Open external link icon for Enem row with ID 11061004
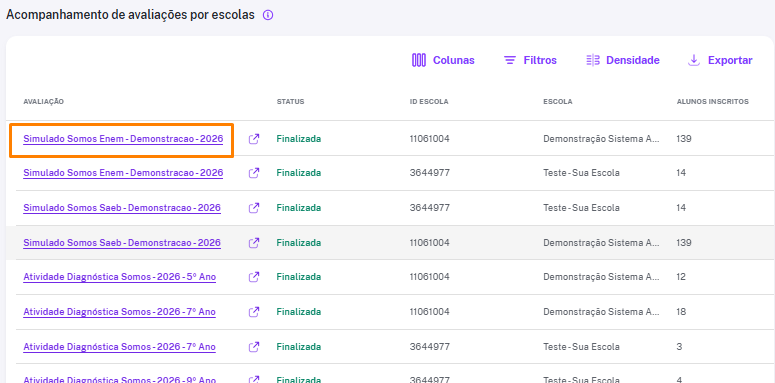 click(x=254, y=139)
